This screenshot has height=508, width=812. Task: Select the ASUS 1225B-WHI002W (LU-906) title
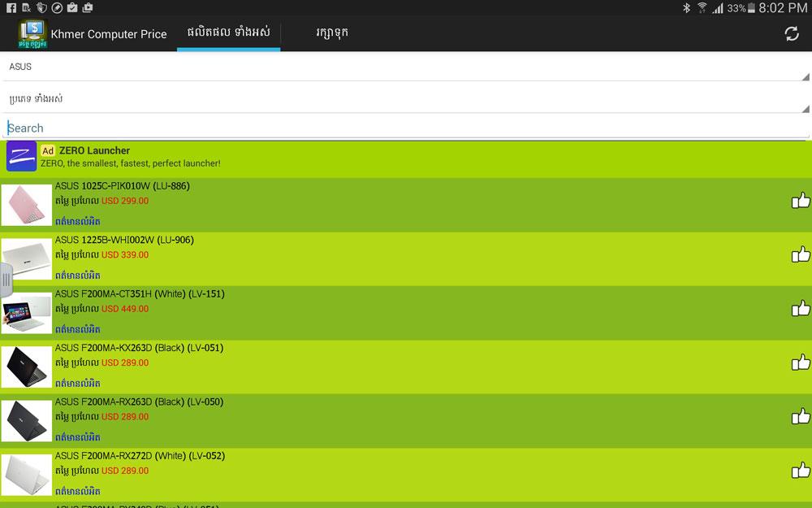(124, 240)
